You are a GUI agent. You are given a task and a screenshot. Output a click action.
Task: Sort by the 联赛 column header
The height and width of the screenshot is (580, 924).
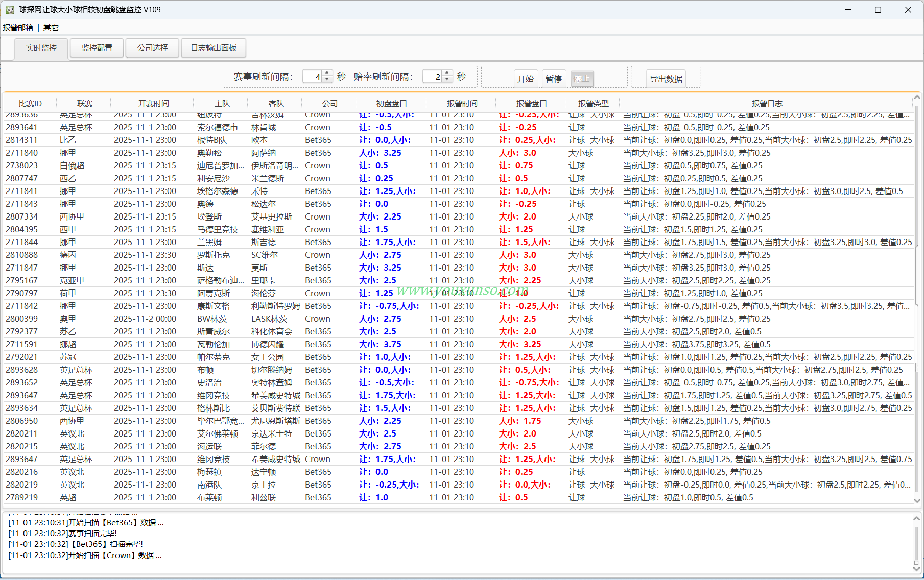pyautogui.click(x=85, y=104)
